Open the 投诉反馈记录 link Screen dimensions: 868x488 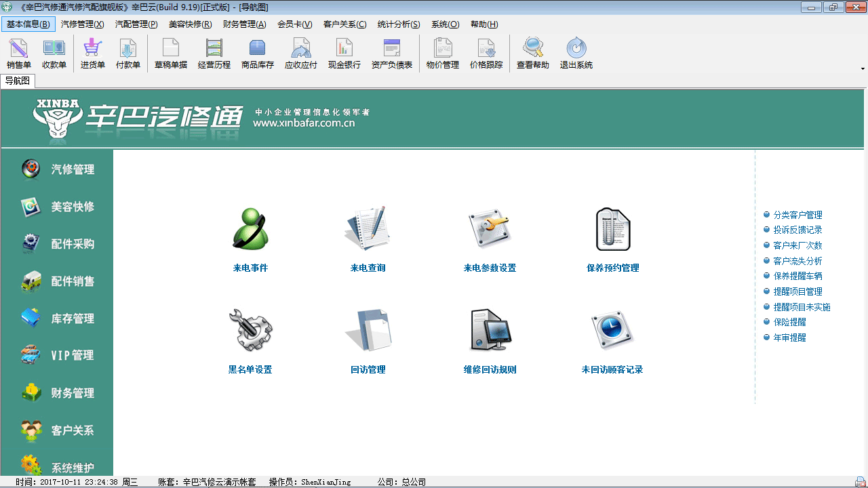coord(797,230)
